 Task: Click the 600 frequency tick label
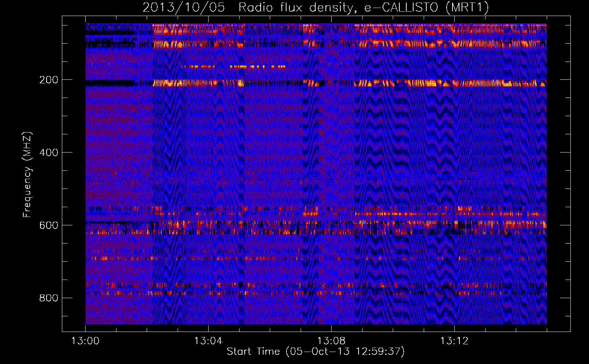coord(49,225)
